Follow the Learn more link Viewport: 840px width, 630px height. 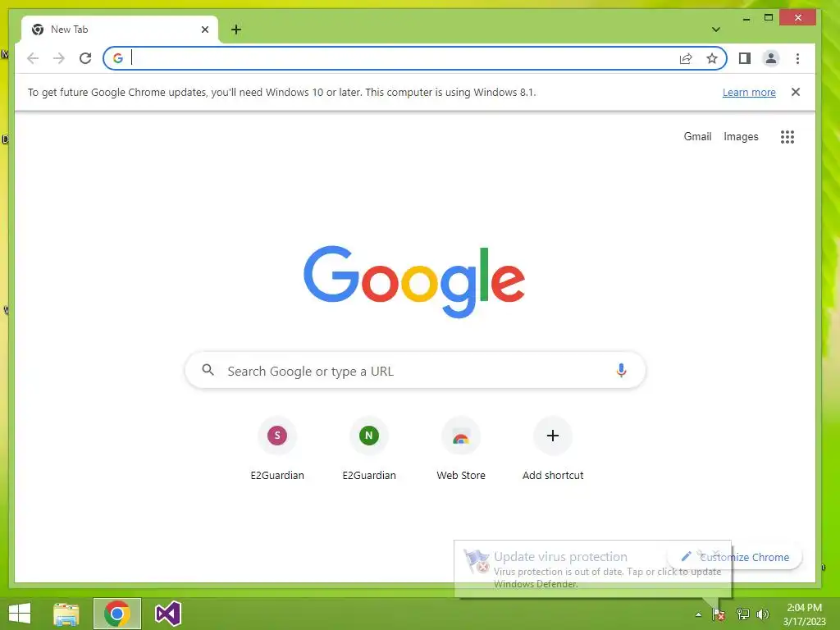(749, 92)
